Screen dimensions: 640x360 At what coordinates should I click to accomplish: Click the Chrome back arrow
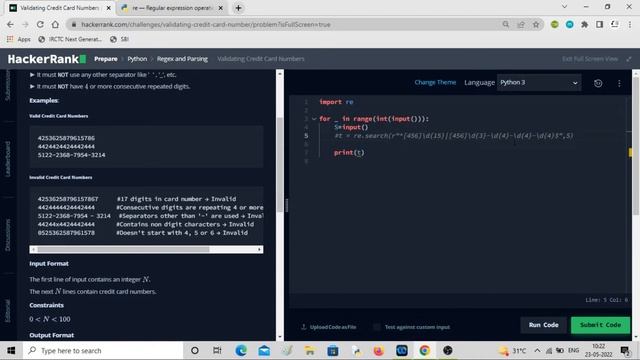(x=10, y=24)
